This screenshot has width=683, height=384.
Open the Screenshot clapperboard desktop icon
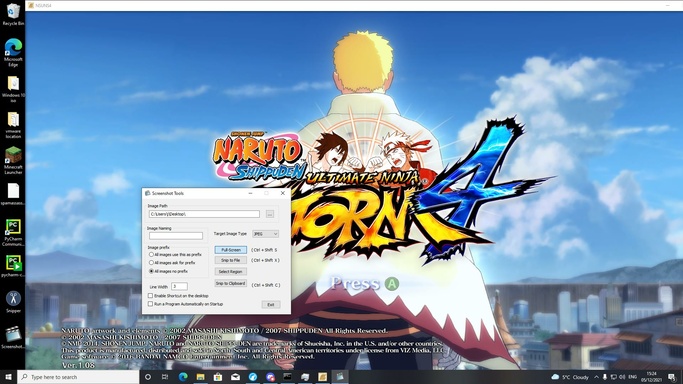tap(13, 337)
